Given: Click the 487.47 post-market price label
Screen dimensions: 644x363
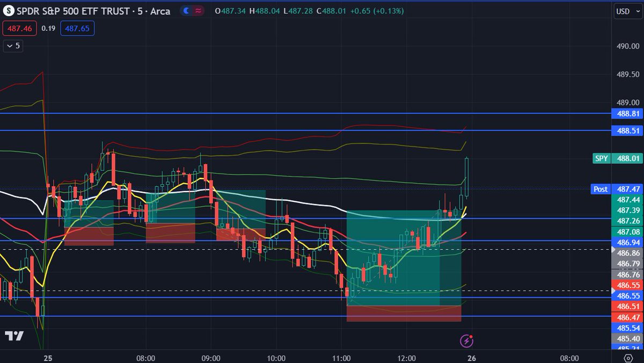Looking at the screenshot, I should [x=627, y=189].
